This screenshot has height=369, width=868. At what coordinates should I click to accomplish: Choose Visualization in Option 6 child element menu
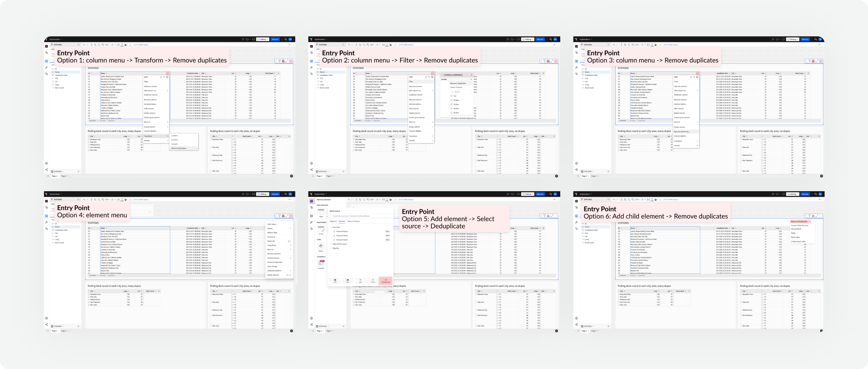click(796, 229)
